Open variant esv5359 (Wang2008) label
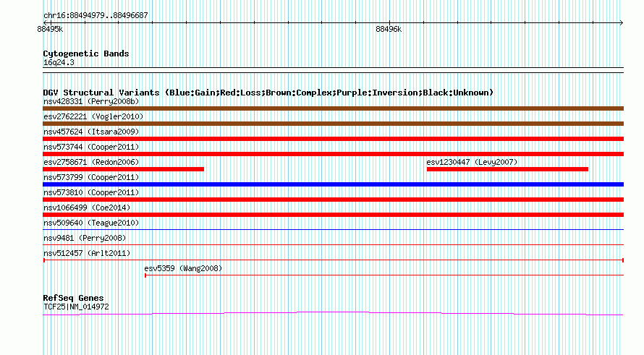The image size is (644, 355). click(183, 268)
